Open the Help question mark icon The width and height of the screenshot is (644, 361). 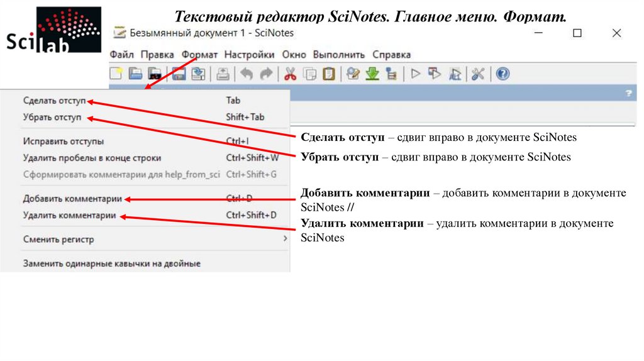click(502, 74)
